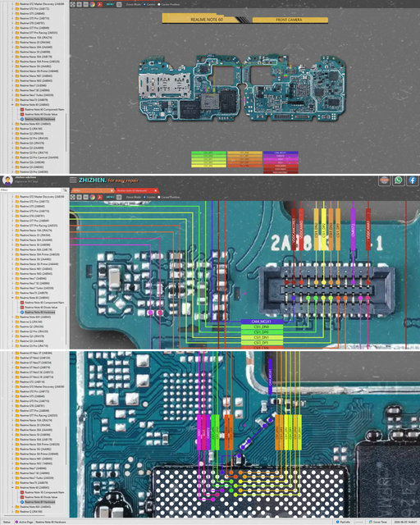Open Realme Note 60 Component Name, top screenshot
Image resolution: width=420 pixels, height=525 pixels.
[x=43, y=109]
